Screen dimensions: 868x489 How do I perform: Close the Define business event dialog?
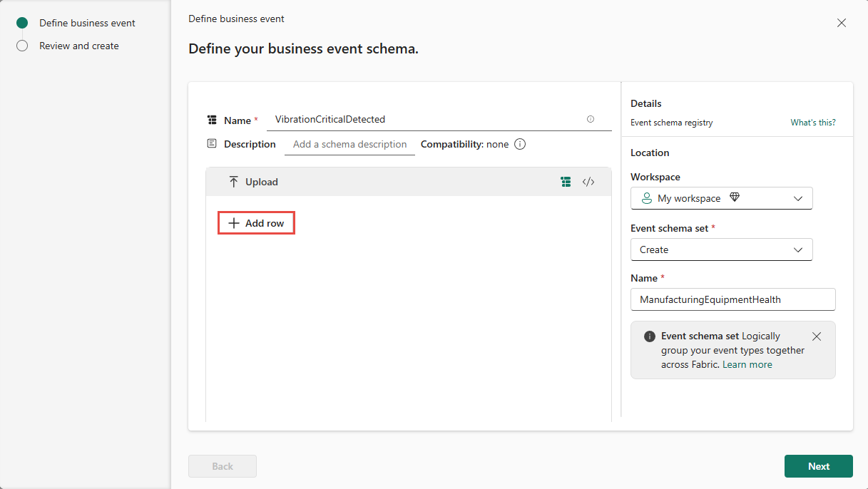pyautogui.click(x=842, y=23)
